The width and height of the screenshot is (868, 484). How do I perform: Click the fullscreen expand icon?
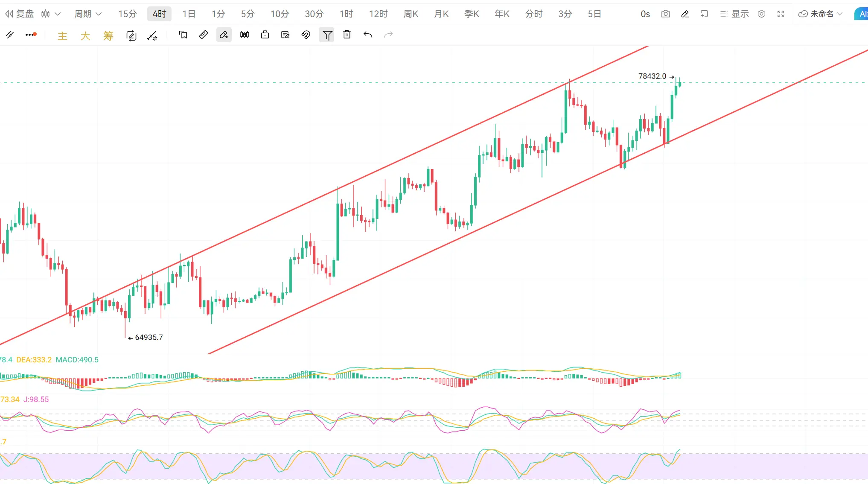tap(781, 14)
